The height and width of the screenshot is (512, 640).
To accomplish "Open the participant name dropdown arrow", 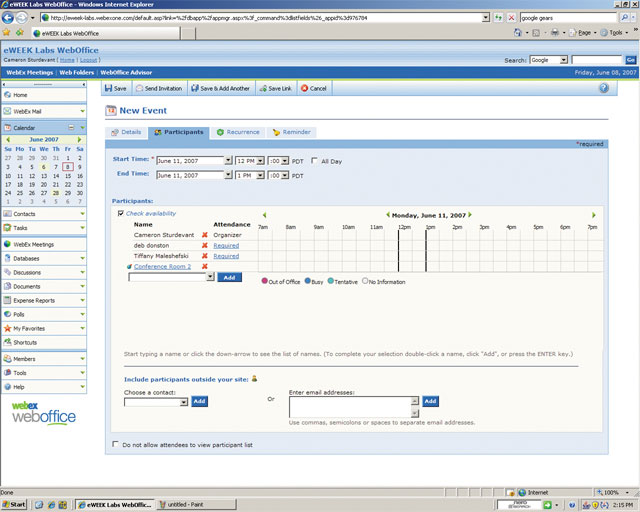I will [x=210, y=277].
